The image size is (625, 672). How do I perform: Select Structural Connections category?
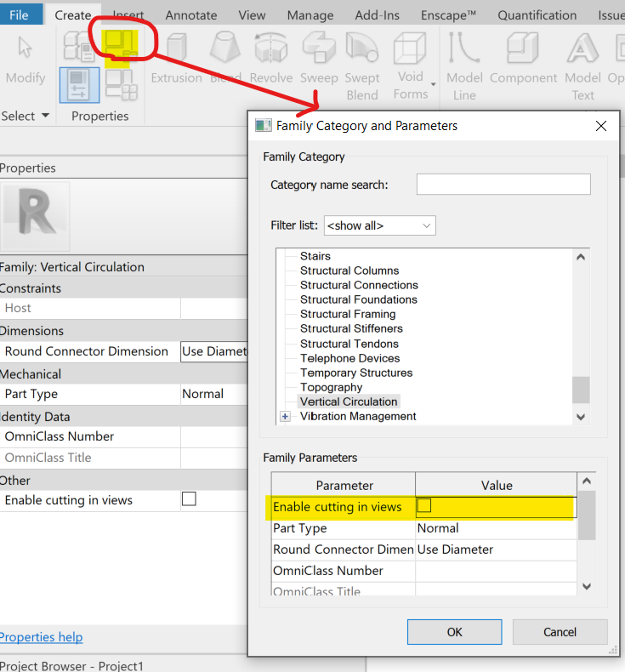tap(359, 285)
